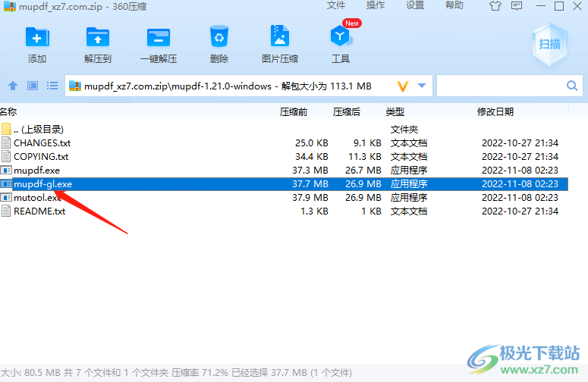Image resolution: width=588 pixels, height=382 pixels.
Task: Sort by the 压缩前 column header
Action: click(x=294, y=111)
